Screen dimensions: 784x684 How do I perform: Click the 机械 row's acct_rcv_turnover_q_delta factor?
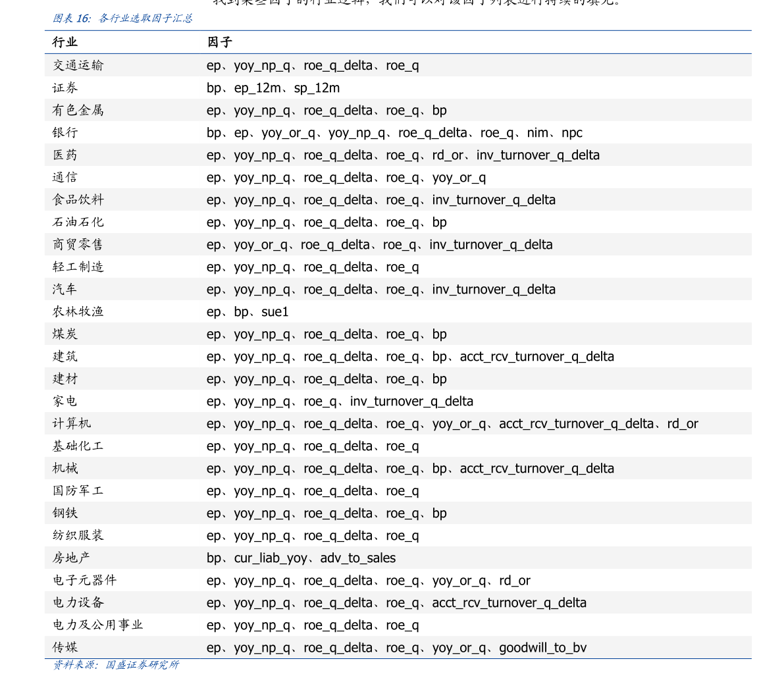tap(537, 469)
